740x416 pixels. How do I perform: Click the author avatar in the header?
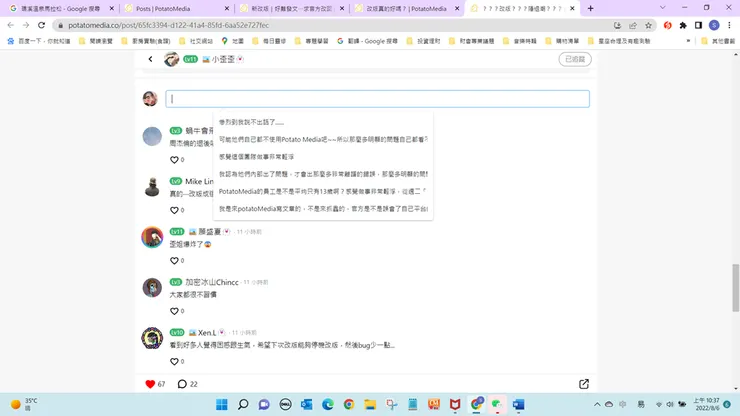click(171, 59)
